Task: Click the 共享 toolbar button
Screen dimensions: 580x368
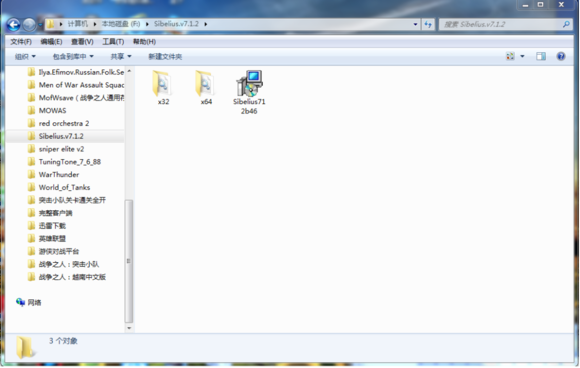Action: [x=121, y=57]
